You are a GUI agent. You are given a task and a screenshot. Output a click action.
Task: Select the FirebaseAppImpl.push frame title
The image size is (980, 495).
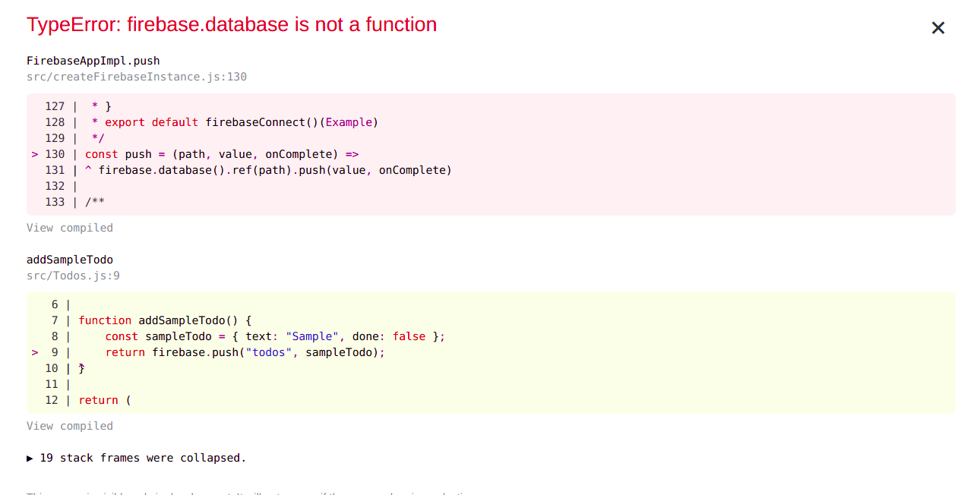93,61
